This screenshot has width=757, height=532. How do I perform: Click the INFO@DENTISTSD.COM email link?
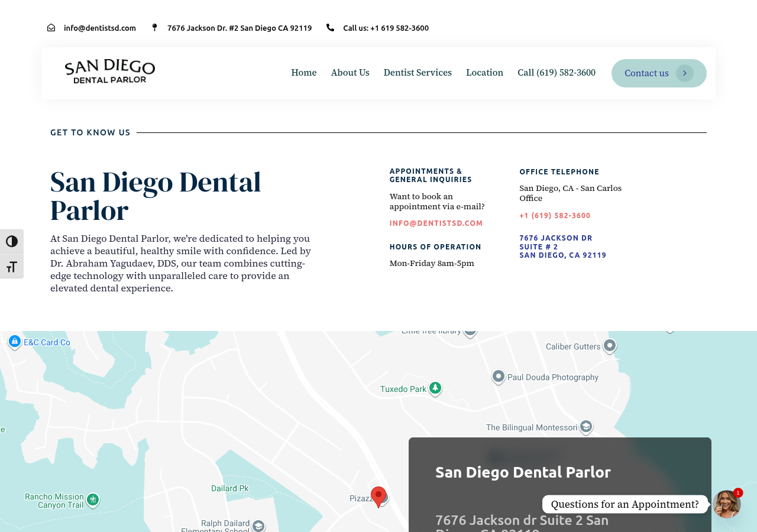tap(436, 223)
